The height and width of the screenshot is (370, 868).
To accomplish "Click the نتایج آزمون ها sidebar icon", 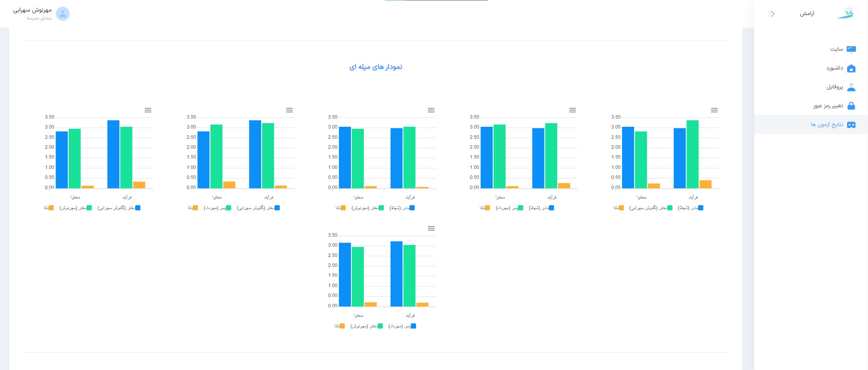I will pos(851,125).
